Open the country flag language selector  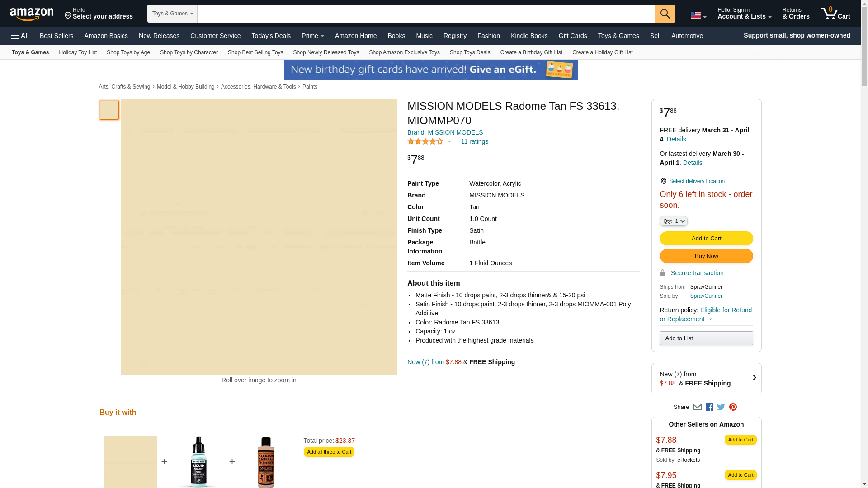click(698, 16)
